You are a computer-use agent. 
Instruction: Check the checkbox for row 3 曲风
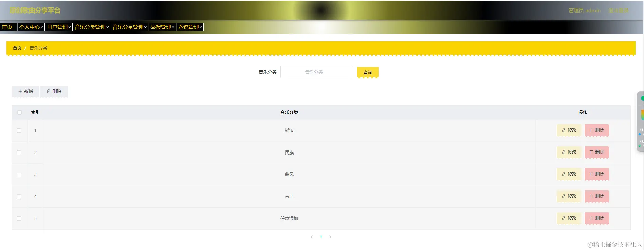click(x=19, y=175)
